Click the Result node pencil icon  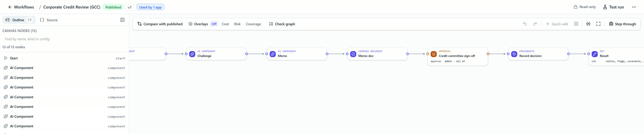click(x=595, y=54)
